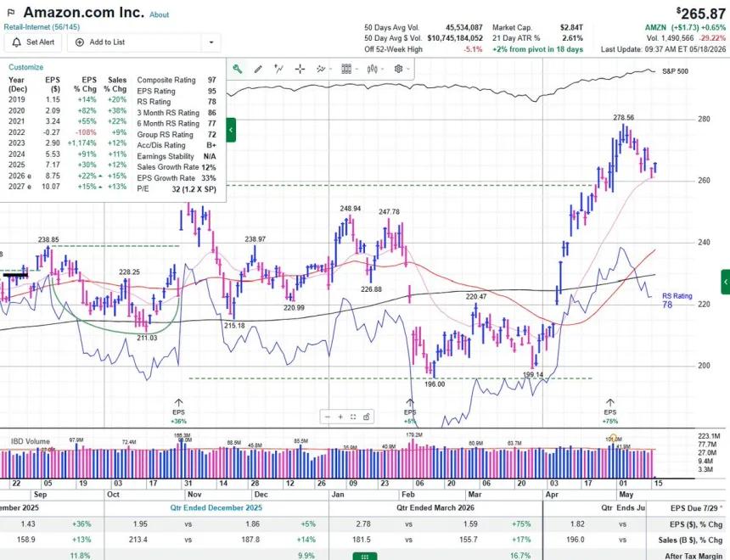Expand the candlestick style dropdown arrow
The width and height of the screenshot is (730, 560).
[x=383, y=70]
